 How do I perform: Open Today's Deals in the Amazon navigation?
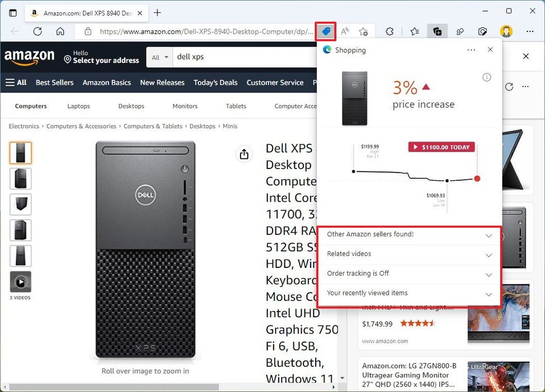click(x=215, y=83)
